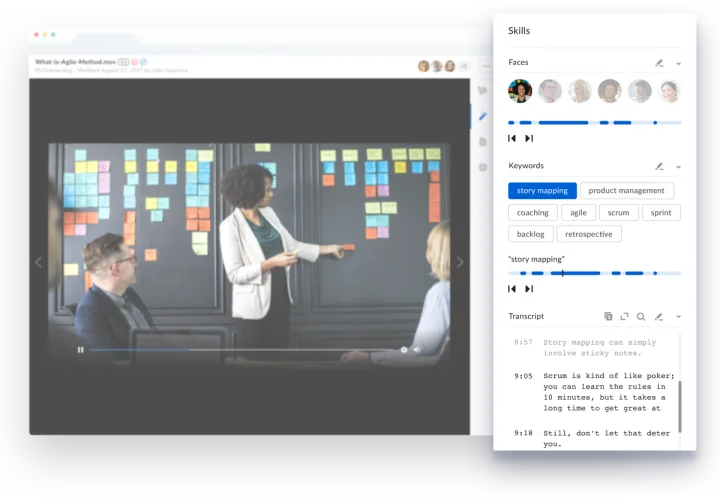The width and height of the screenshot is (720, 498).
Task: Edit the Faces skill card pencil icon
Action: click(x=659, y=63)
